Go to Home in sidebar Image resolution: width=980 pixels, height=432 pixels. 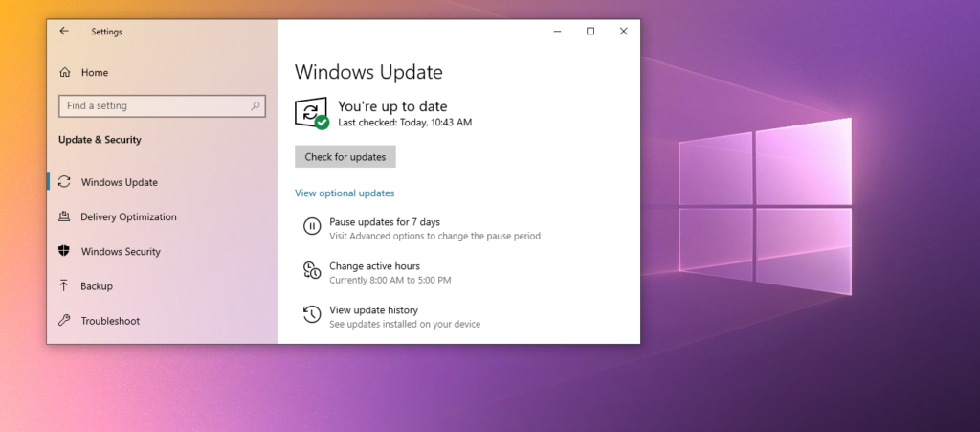pos(95,73)
